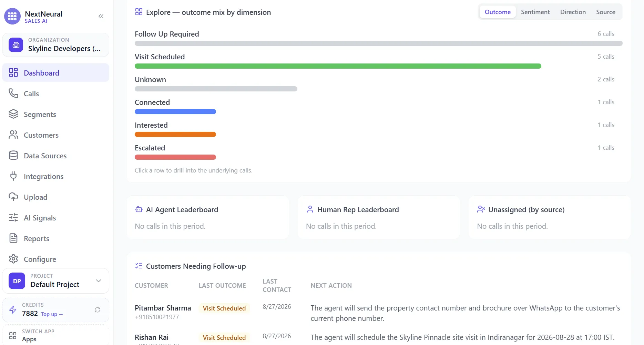The height and width of the screenshot is (345, 644).
Task: Drill into orange Interested bar
Action: coord(175,134)
